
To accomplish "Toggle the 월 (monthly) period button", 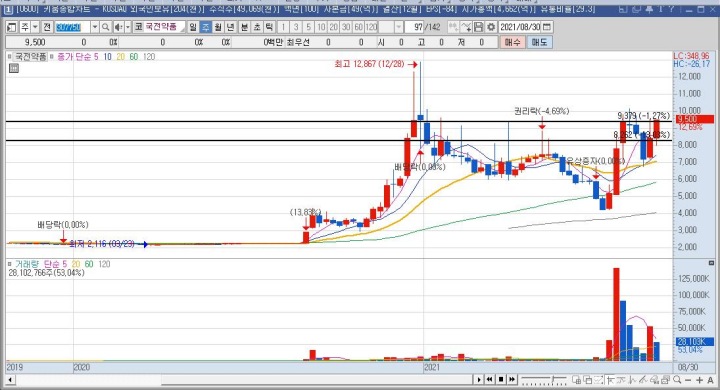I will (x=218, y=27).
